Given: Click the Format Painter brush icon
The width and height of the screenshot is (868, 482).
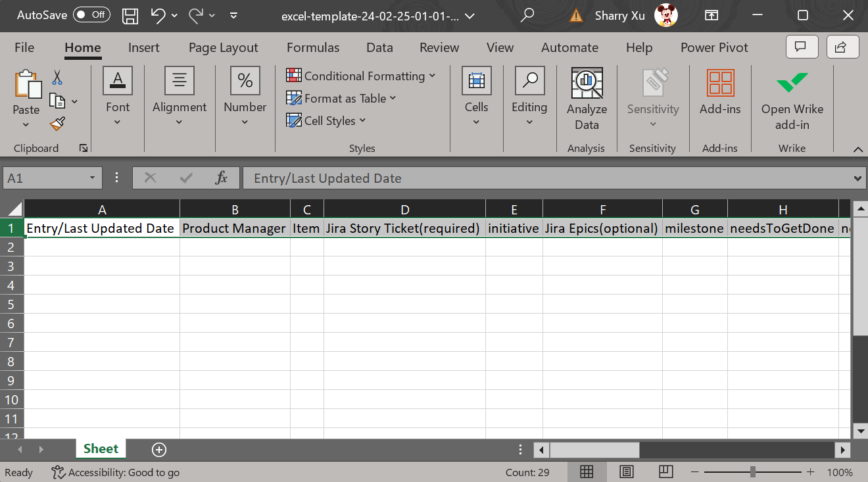Looking at the screenshot, I should 58,123.
